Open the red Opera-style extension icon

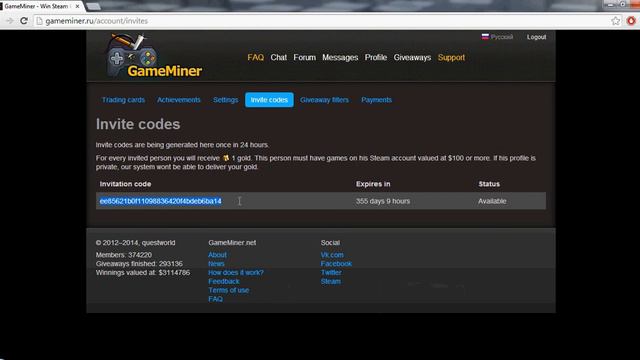click(x=631, y=20)
